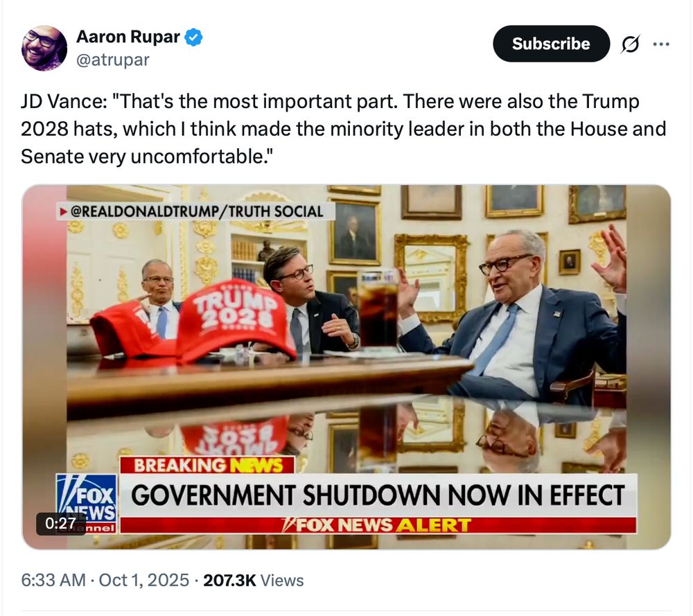Image resolution: width=693 pixels, height=616 pixels.
Task: Click the Fox News Alert red bar
Action: [378, 525]
